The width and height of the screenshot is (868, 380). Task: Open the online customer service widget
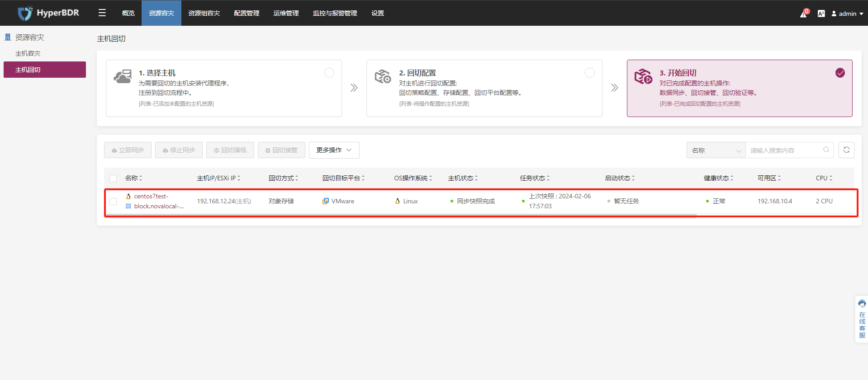point(862,319)
